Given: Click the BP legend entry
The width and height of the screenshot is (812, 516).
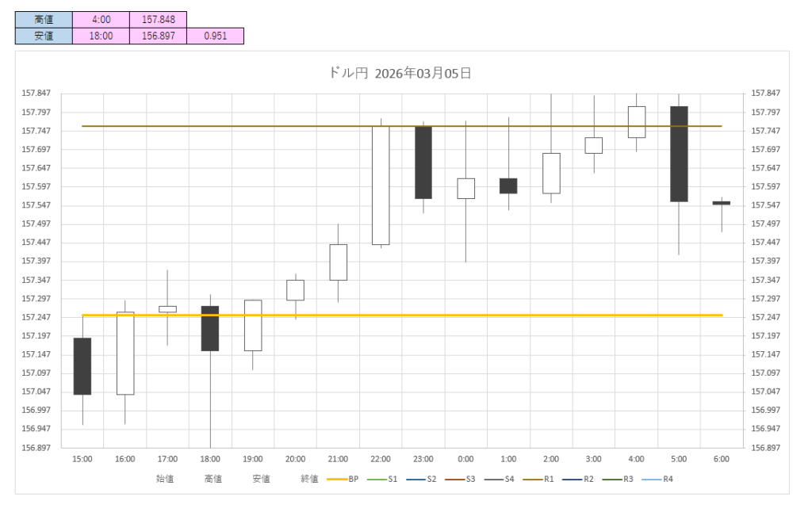Looking at the screenshot, I should (343, 479).
